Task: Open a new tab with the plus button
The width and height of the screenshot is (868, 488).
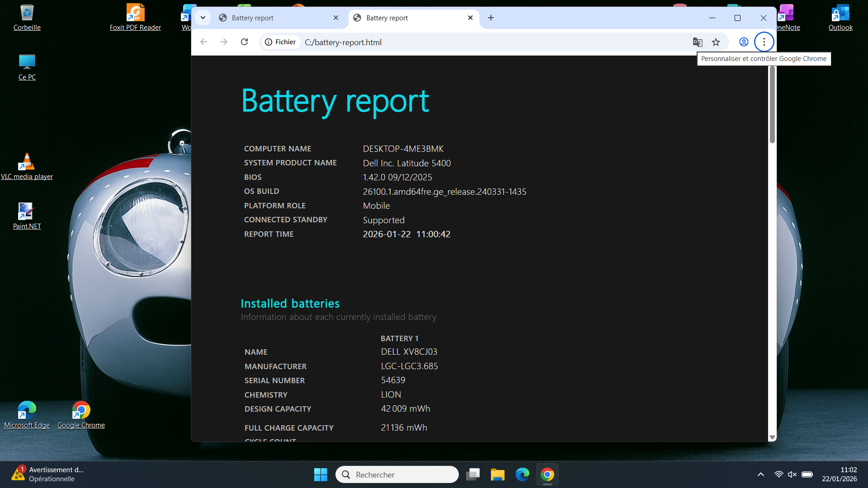Action: click(491, 18)
